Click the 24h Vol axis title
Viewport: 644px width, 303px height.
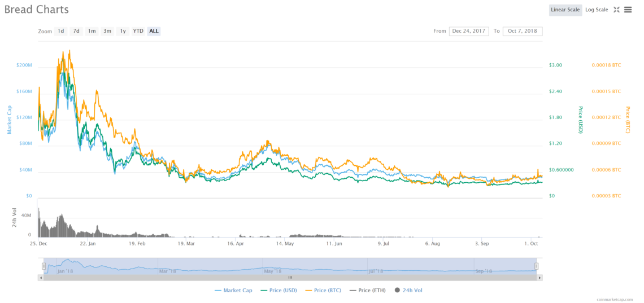pos(15,217)
